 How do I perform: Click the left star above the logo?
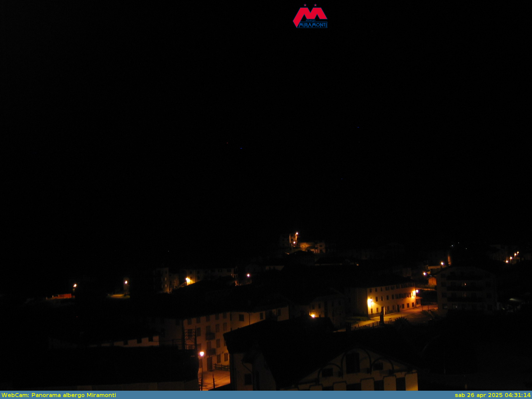coord(305,5)
